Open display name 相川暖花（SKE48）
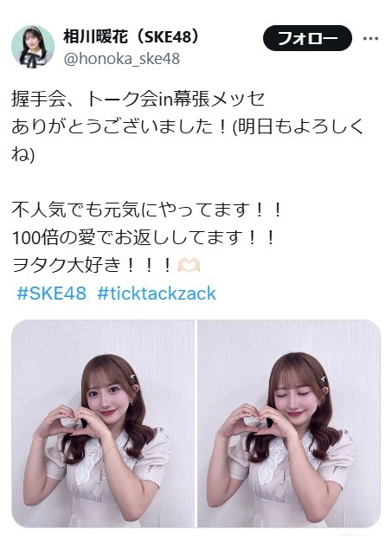Viewport: 392px width, 536px height. pos(132,36)
